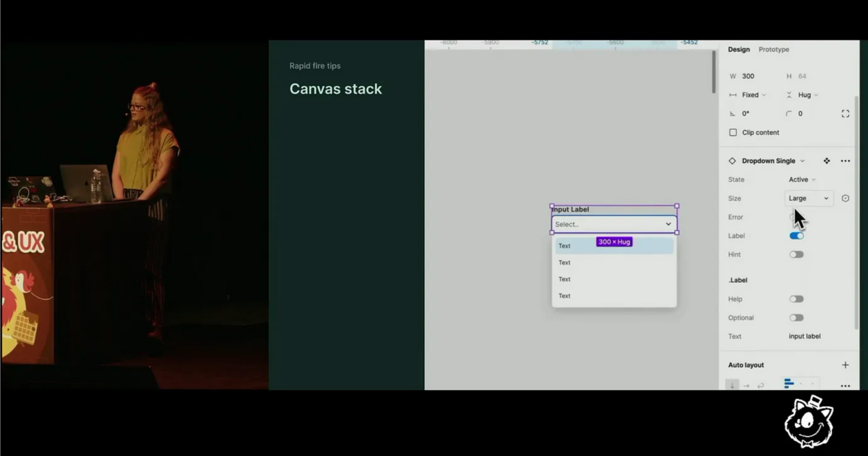Toggle the Optional switch on
Image resolution: width=868 pixels, height=456 pixels.
pyautogui.click(x=796, y=318)
